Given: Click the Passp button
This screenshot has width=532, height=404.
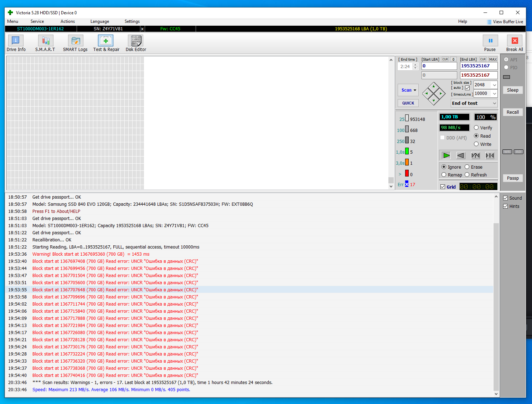Looking at the screenshot, I should pyautogui.click(x=513, y=178).
